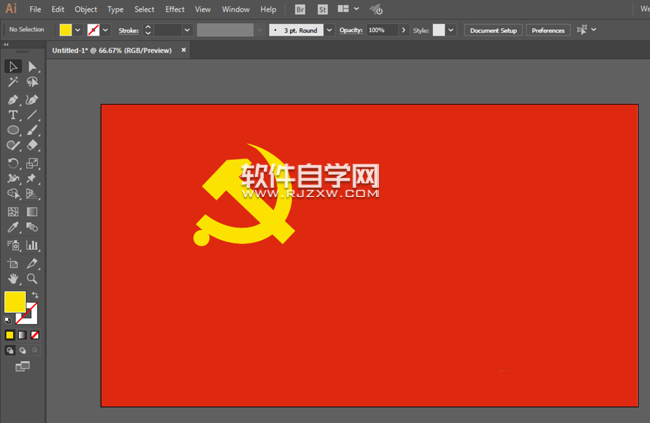Open Adobe Stock via the St icon
The height and width of the screenshot is (423, 650).
[x=322, y=9]
